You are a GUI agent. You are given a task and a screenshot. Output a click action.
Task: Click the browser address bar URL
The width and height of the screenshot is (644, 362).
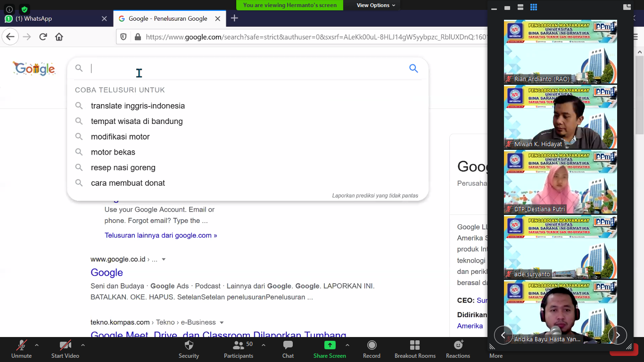click(x=316, y=37)
